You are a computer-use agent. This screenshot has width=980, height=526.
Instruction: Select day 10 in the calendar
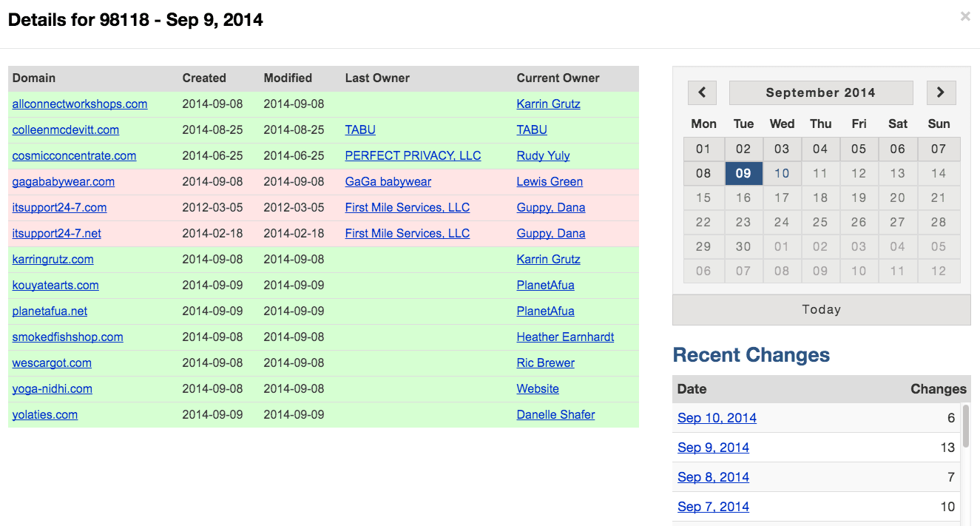point(782,173)
